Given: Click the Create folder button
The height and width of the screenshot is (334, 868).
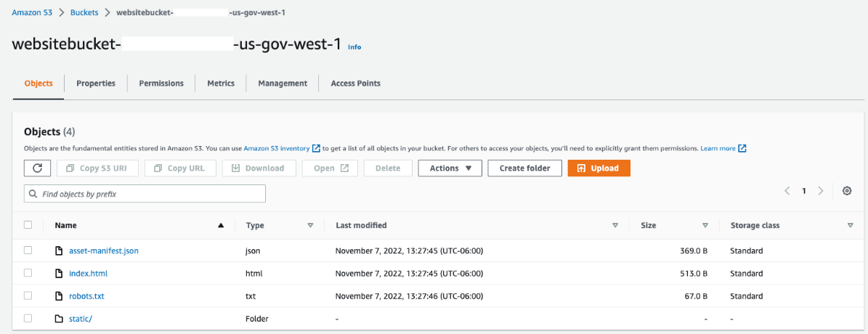Looking at the screenshot, I should point(524,168).
